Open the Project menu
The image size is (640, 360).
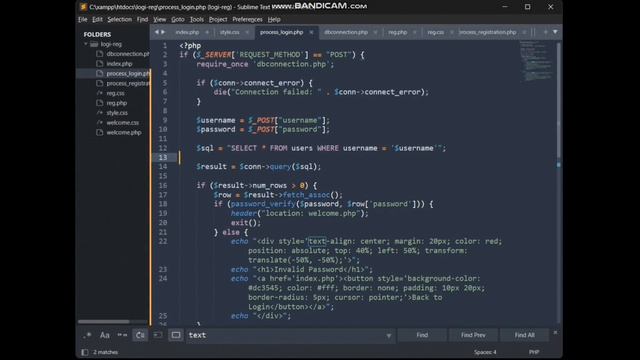pos(218,19)
